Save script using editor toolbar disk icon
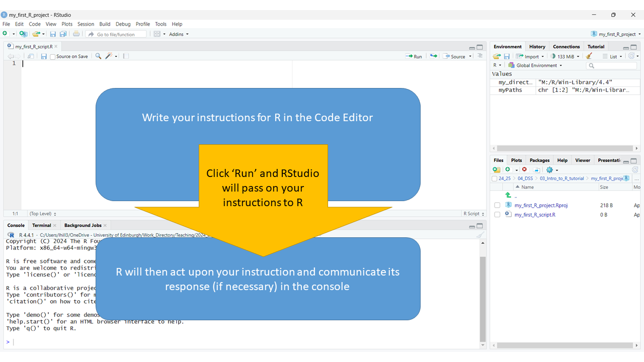This screenshot has width=644, height=362. point(44,56)
